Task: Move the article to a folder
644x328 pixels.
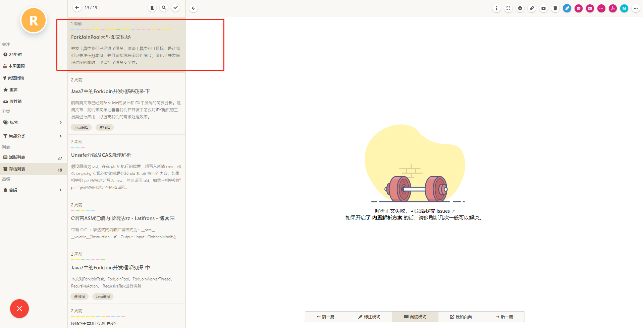Action: tap(543, 8)
